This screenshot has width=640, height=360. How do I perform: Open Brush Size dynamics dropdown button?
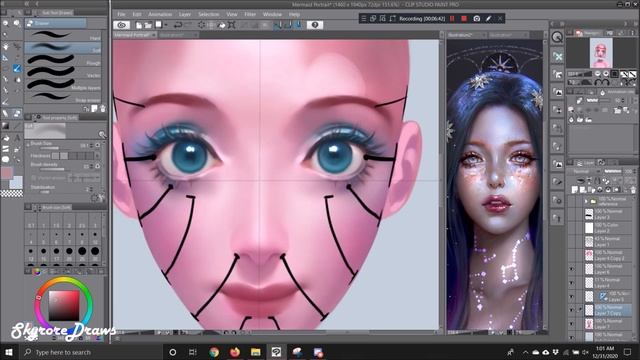(x=98, y=145)
